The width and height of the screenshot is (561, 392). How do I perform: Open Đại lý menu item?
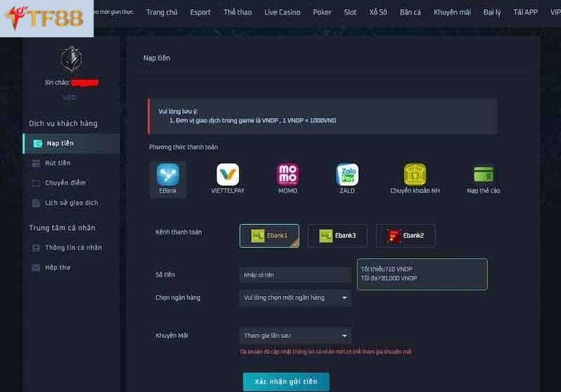tap(492, 12)
